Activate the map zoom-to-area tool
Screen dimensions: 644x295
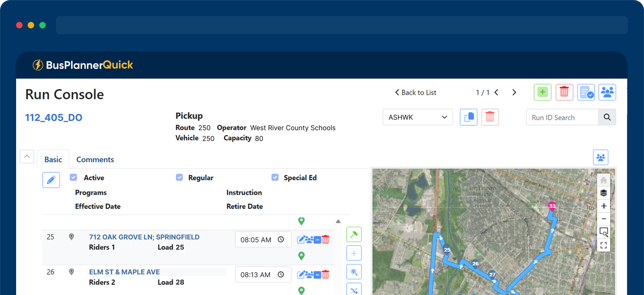603,232
